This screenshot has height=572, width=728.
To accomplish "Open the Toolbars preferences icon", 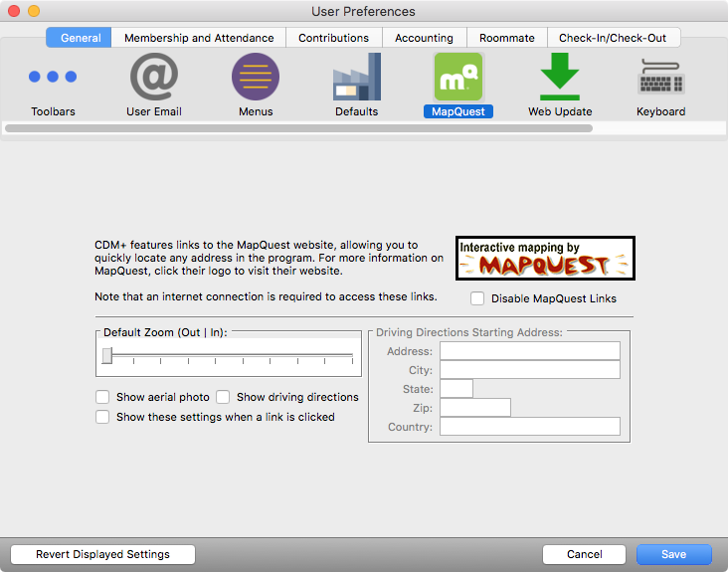I will pyautogui.click(x=53, y=78).
